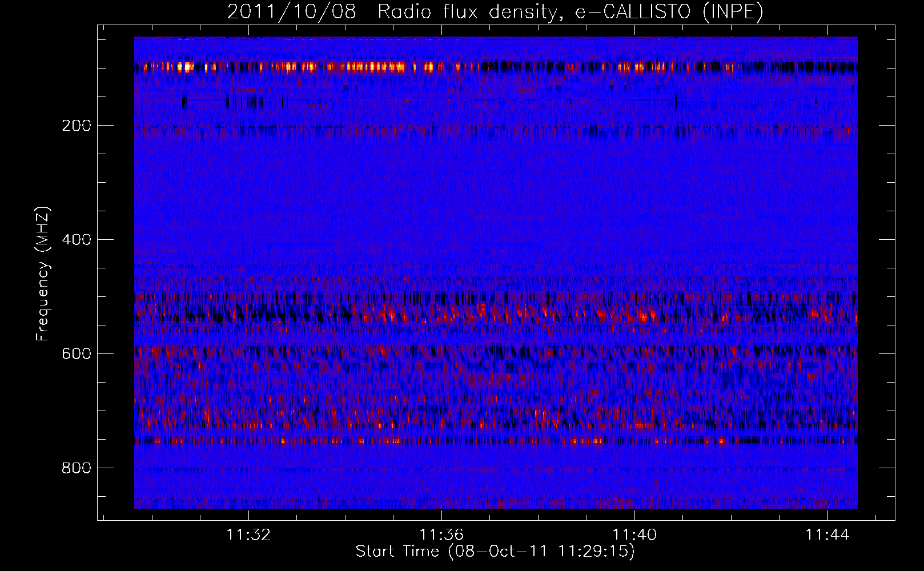This screenshot has width=924, height=571.
Task: Select the 400 frequency tick label
Action: tap(77, 240)
